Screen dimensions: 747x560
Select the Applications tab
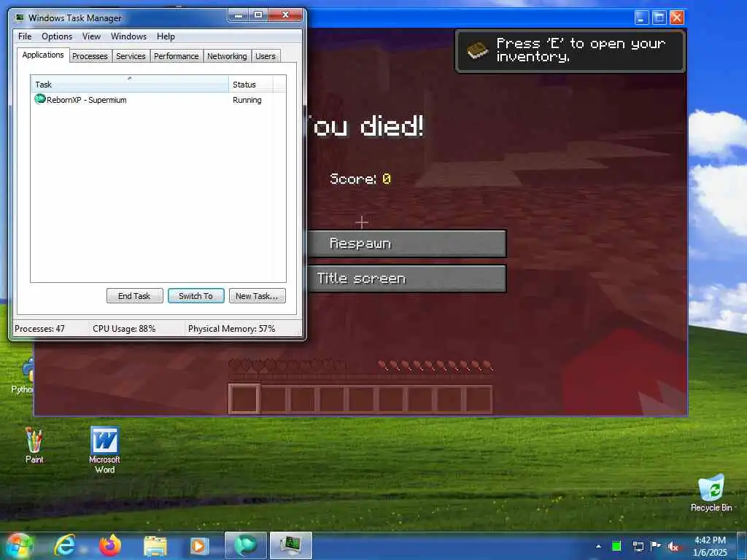coord(43,55)
